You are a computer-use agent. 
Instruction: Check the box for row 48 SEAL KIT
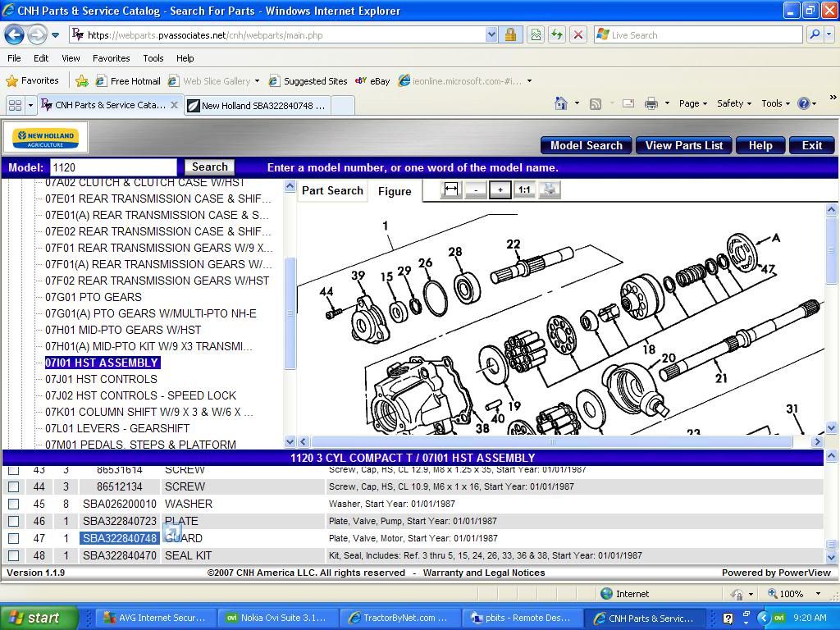coord(13,555)
